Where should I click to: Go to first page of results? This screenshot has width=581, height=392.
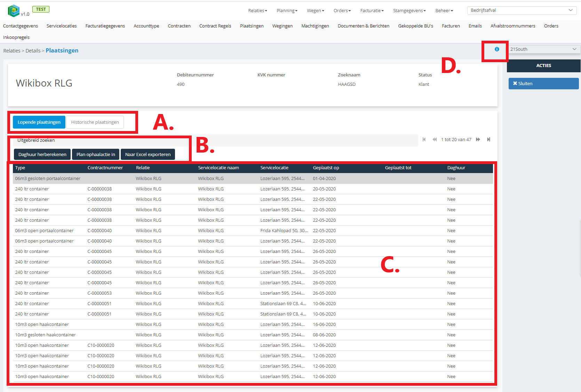(x=424, y=139)
